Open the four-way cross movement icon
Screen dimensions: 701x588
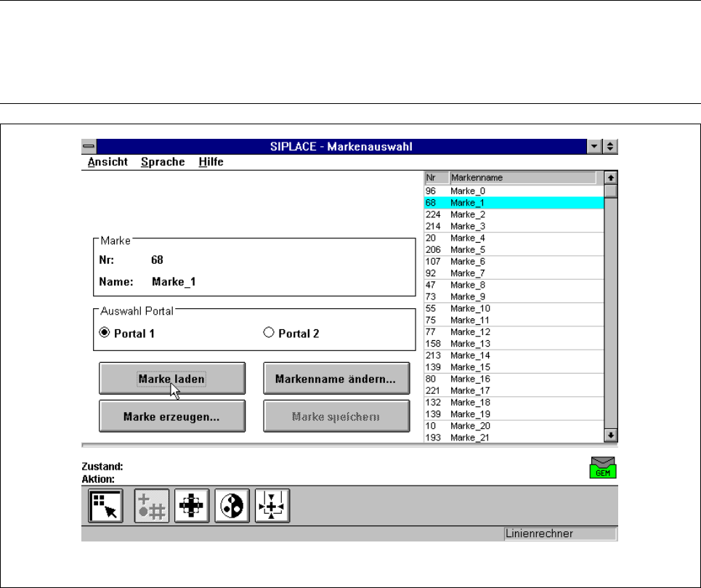coord(192,506)
